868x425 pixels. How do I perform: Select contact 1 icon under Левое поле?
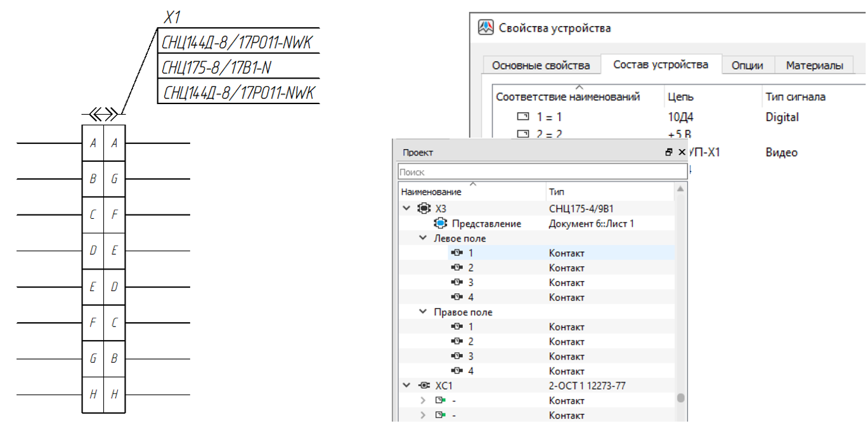click(x=457, y=253)
